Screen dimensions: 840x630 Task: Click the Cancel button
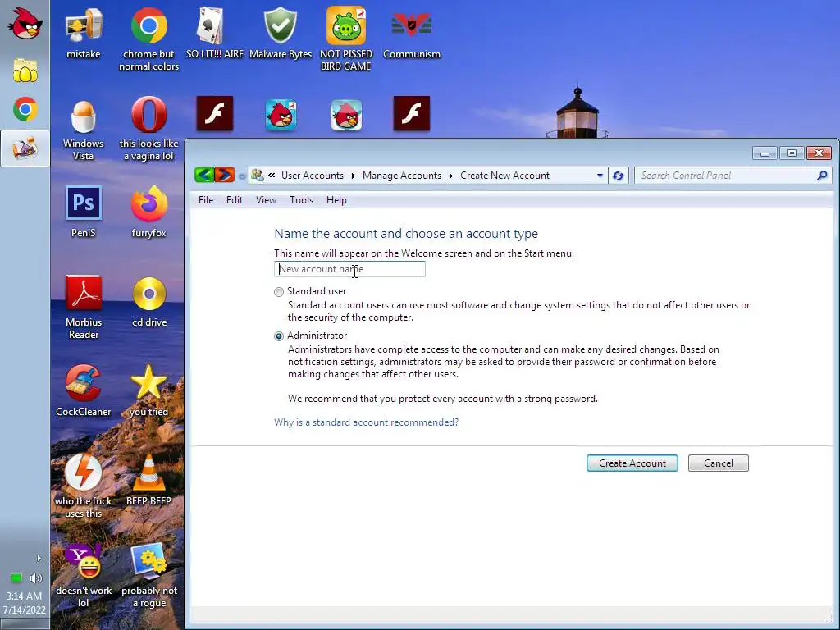(x=719, y=463)
